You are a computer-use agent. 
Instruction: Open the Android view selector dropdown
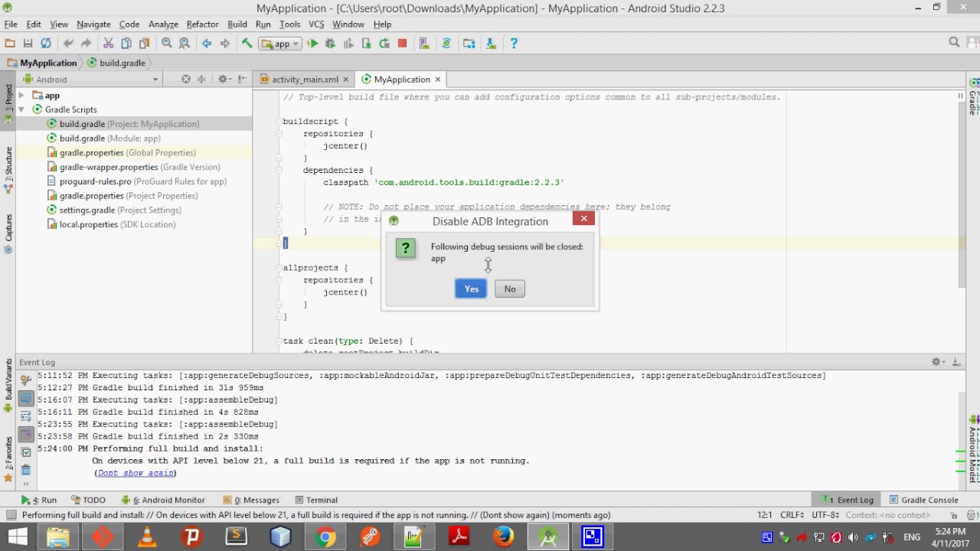click(x=91, y=79)
